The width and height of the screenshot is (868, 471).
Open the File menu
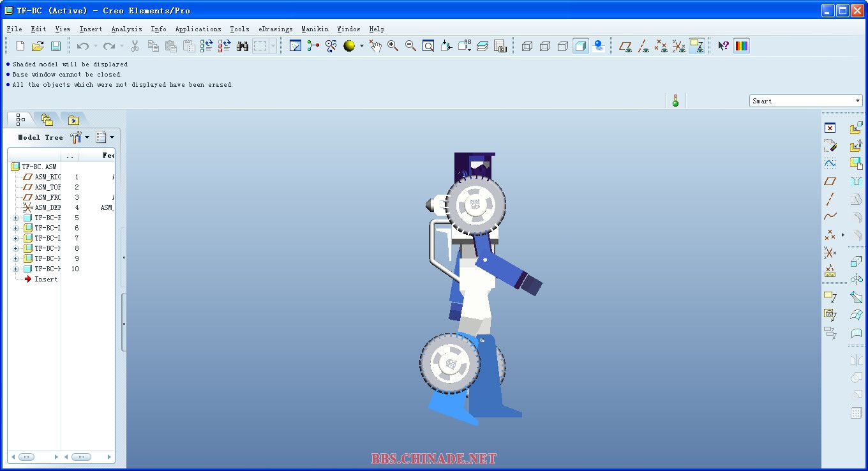coord(14,29)
